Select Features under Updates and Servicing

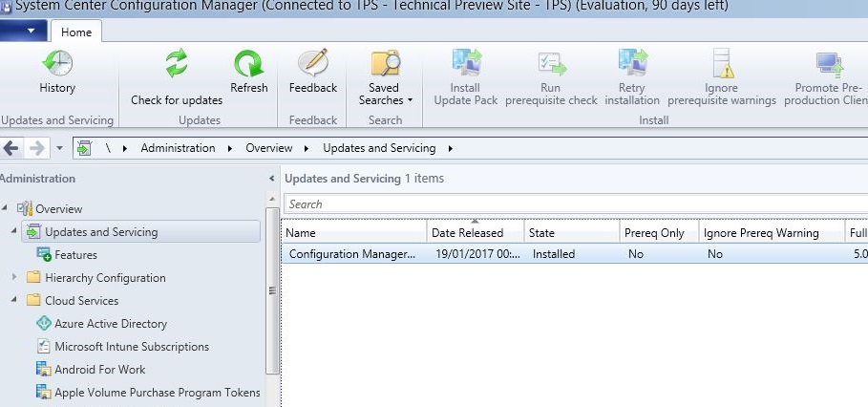75,255
